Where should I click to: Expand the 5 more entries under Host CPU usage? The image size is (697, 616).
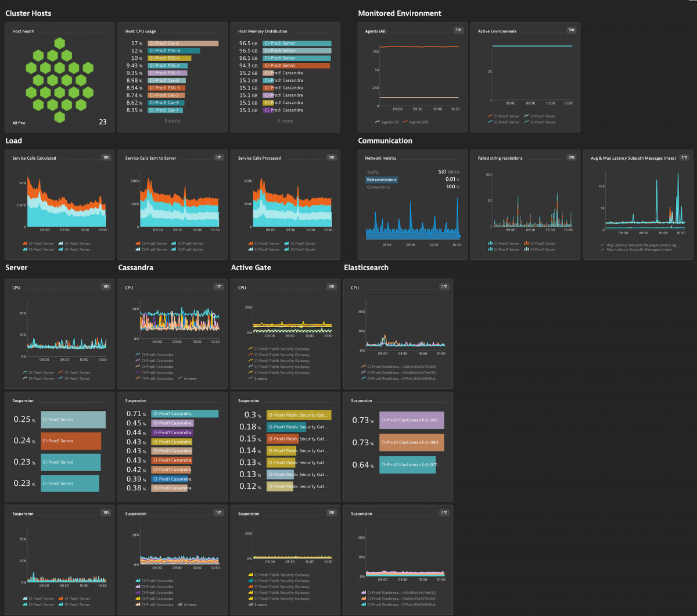172,120
